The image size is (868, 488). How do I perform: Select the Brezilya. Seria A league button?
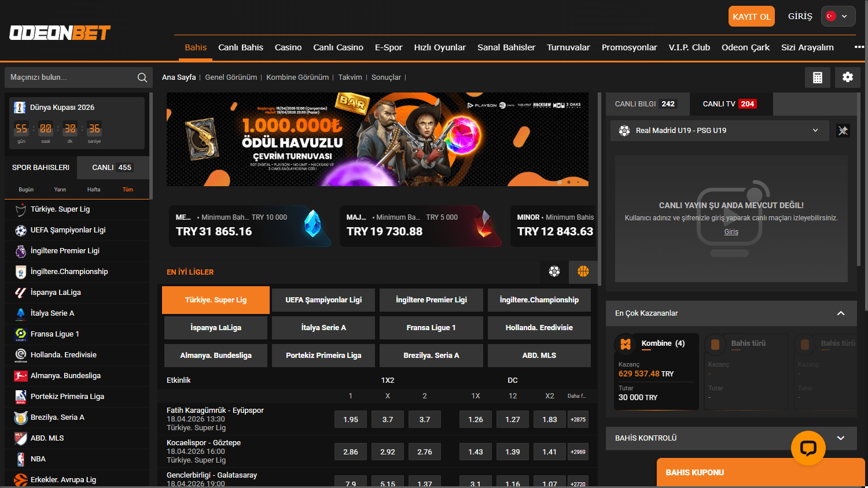(x=431, y=356)
